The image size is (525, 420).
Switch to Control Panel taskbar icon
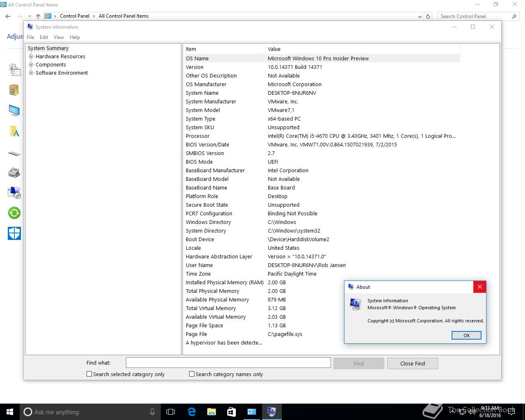[251, 412]
